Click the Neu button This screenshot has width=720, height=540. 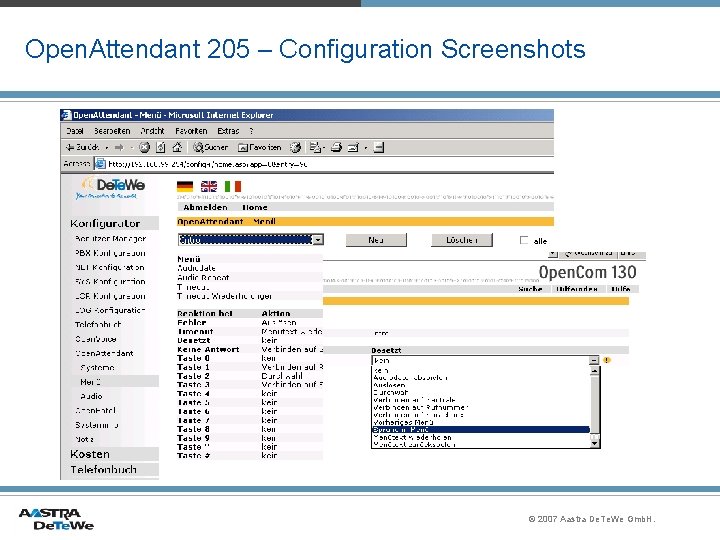click(376, 240)
